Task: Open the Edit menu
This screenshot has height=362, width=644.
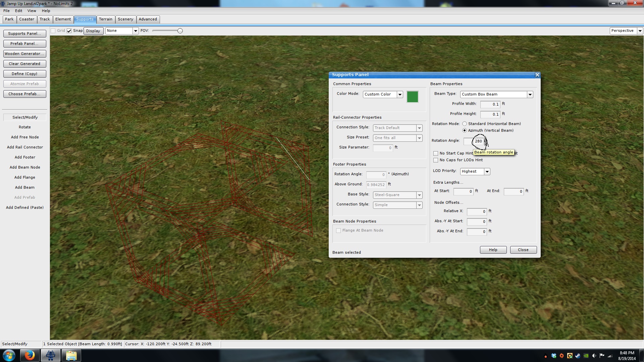Action: point(18,11)
